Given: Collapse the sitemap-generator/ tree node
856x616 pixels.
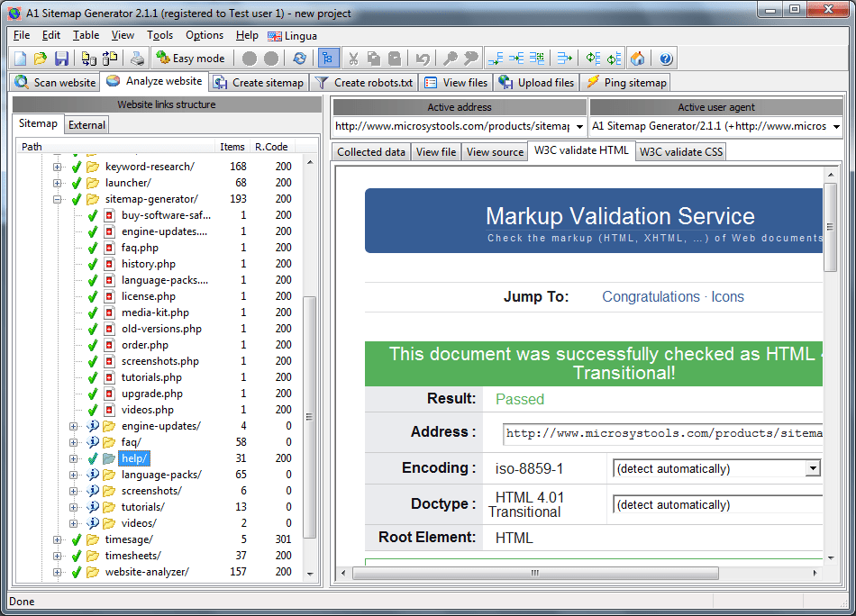Looking at the screenshot, I should tap(59, 198).
